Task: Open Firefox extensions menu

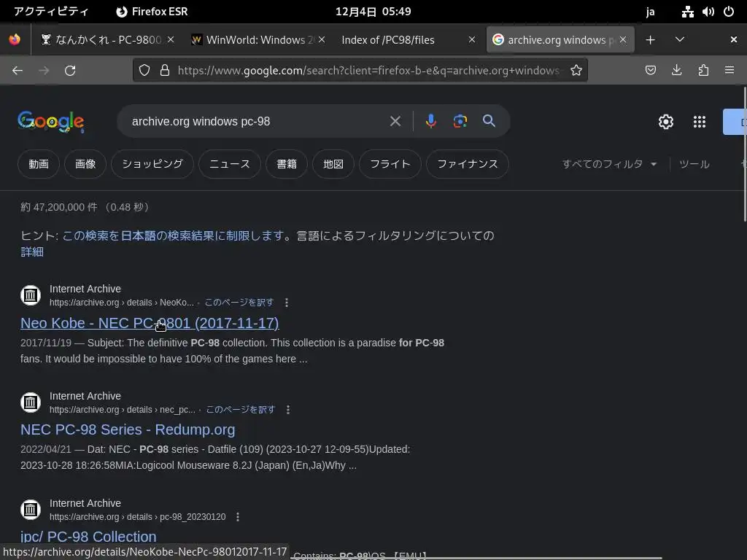Action: click(703, 71)
